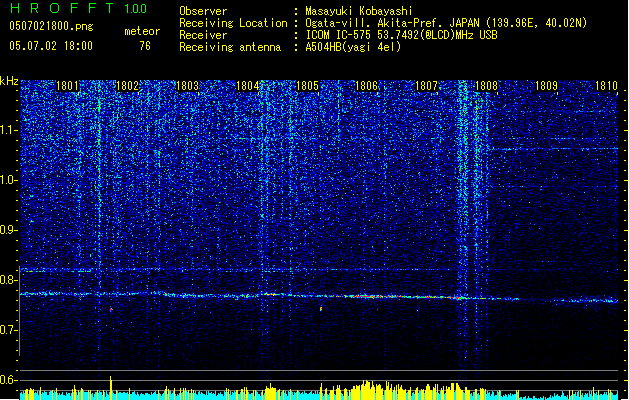Screen dimensions: 629x400
Task: Click the meteor count label
Action: click(x=142, y=31)
